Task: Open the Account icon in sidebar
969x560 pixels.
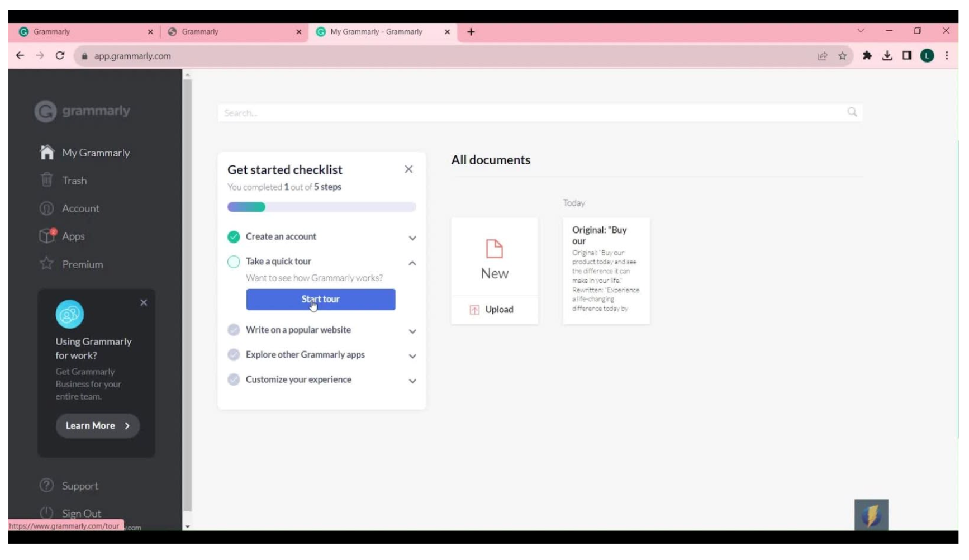Action: coord(47,208)
